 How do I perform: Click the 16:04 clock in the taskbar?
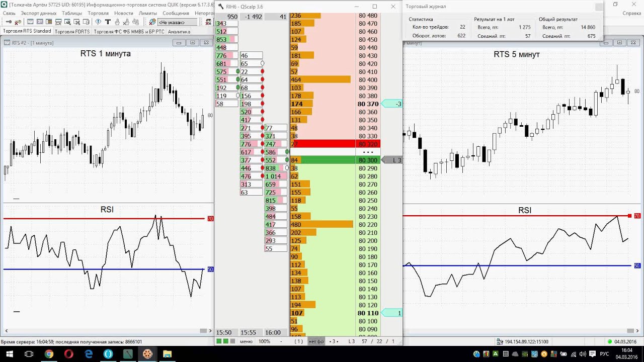click(627, 350)
